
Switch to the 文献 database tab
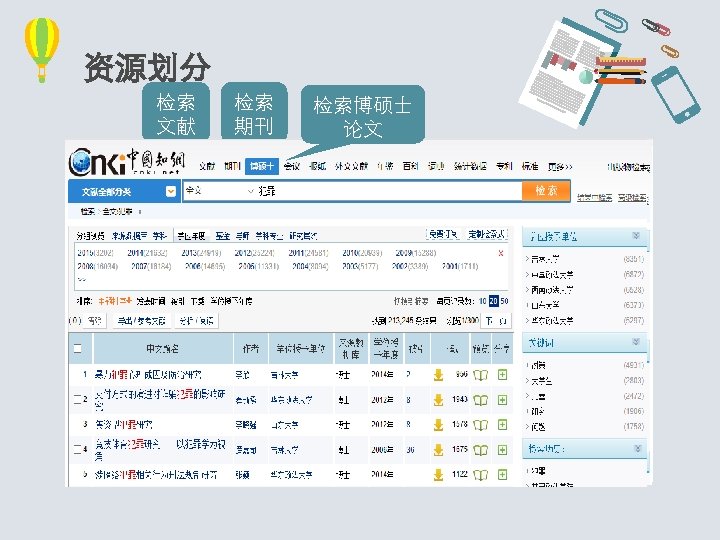207,166
